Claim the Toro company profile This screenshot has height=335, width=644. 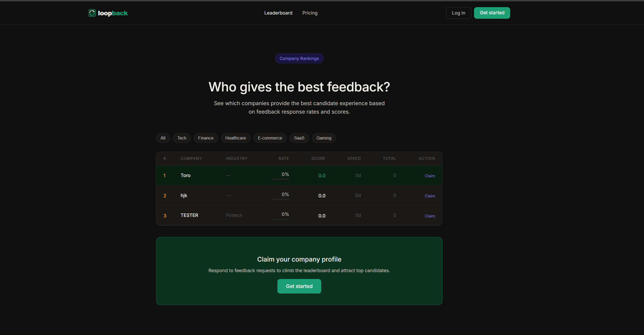[429, 176]
